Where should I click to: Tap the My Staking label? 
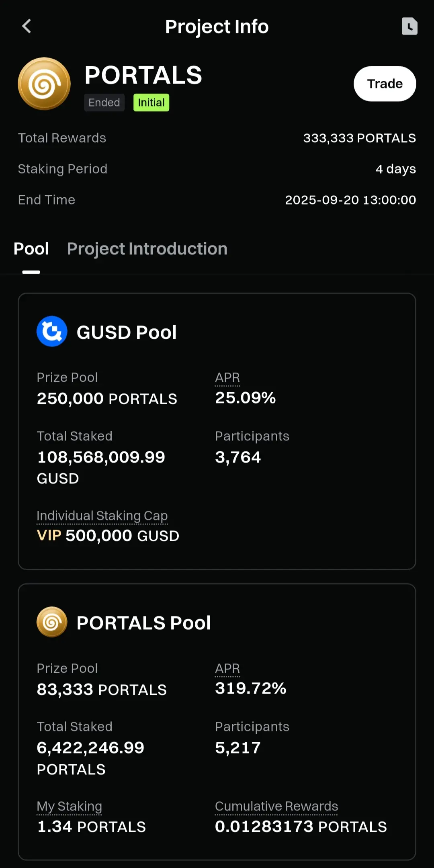(x=69, y=807)
